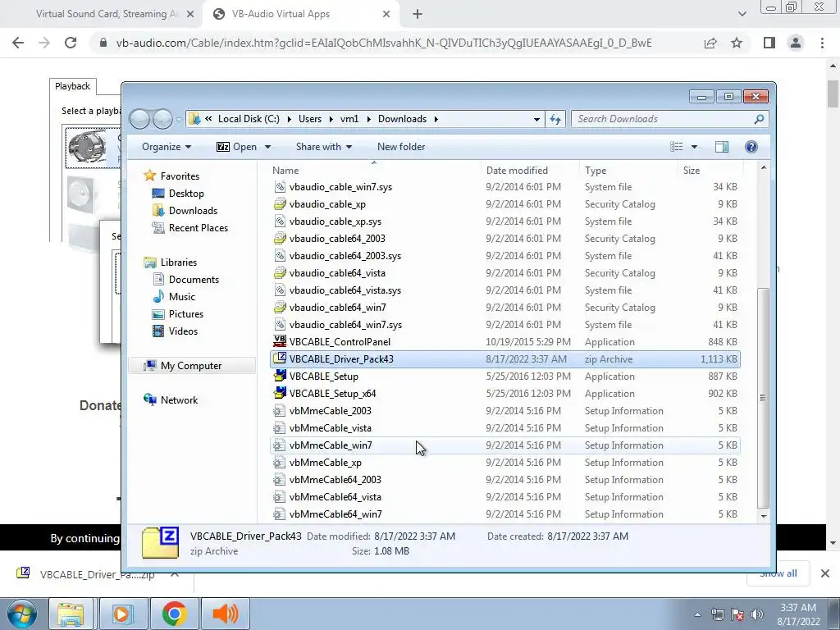
Task: Switch to VB-Audio Virtual Apps tab
Action: pyautogui.click(x=302, y=14)
